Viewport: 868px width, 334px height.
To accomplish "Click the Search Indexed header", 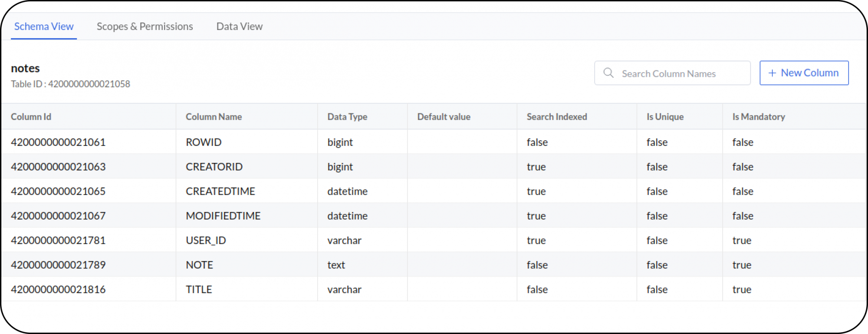I will pos(556,117).
